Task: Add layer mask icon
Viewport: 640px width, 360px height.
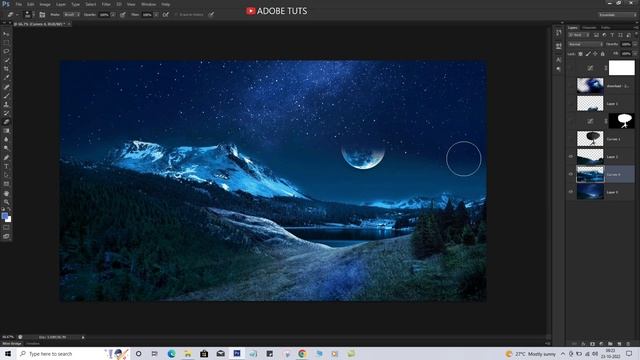Action: click(x=592, y=344)
